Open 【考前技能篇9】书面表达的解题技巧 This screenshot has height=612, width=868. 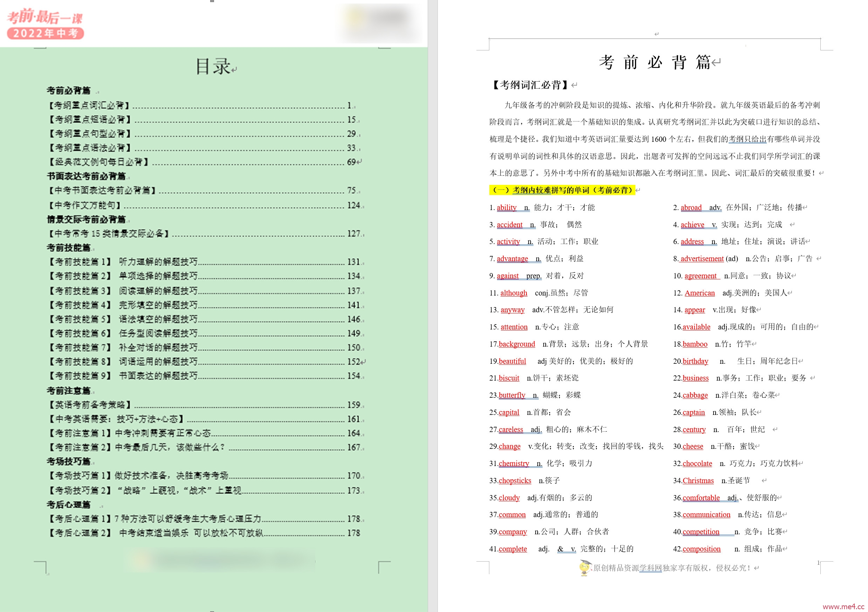(x=205, y=376)
